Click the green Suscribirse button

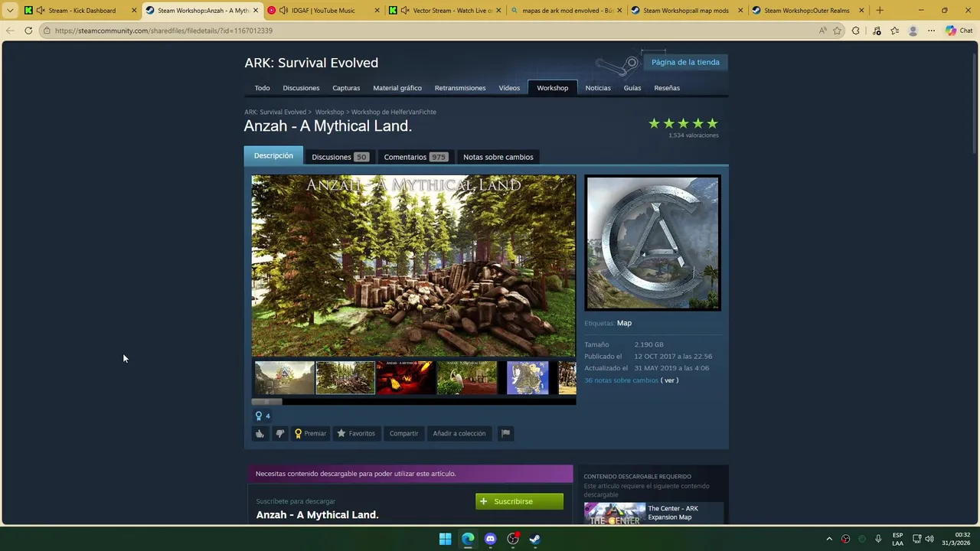[519, 501]
